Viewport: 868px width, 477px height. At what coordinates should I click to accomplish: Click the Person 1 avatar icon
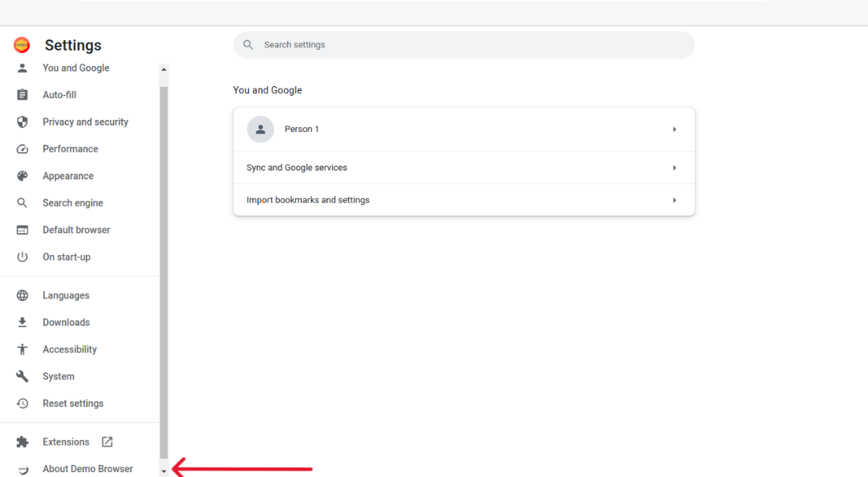pyautogui.click(x=260, y=130)
